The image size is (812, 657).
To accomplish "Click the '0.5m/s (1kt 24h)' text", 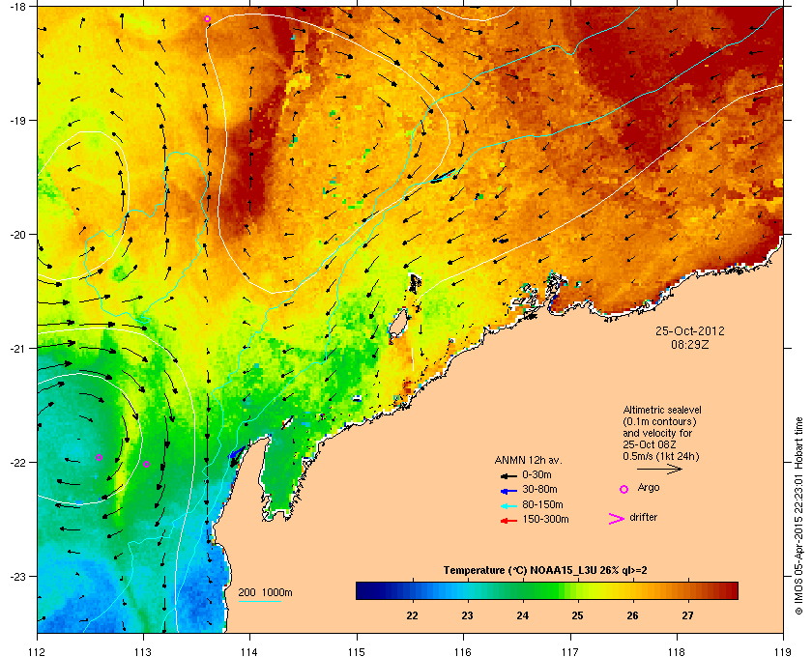I will [x=661, y=457].
